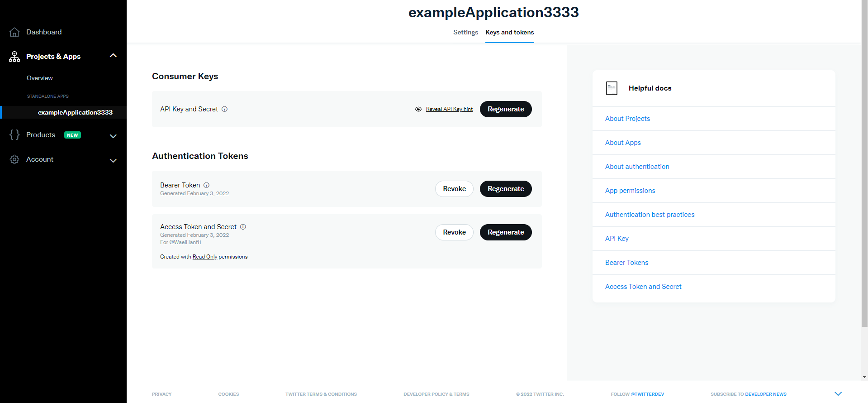Switch to the Settings tab

point(465,32)
